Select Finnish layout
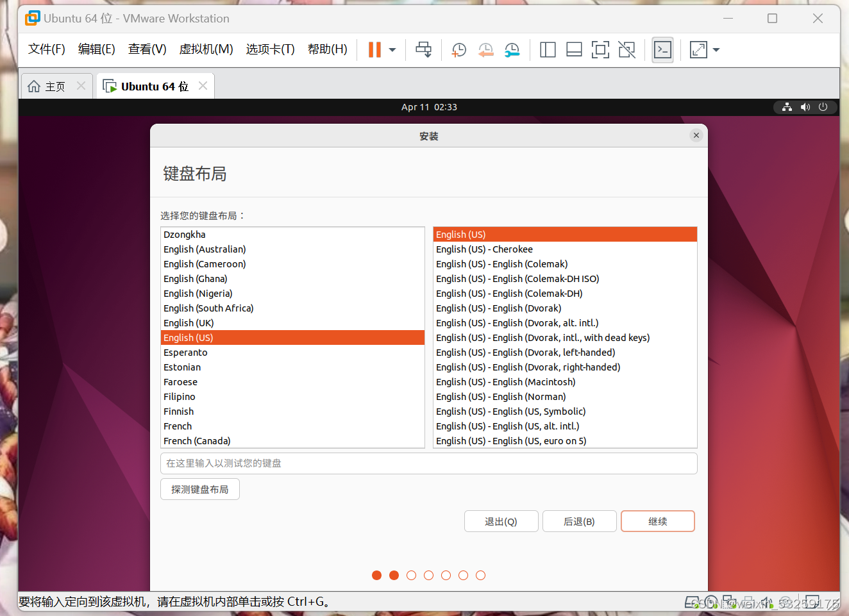This screenshot has height=616, width=849. (x=292, y=412)
